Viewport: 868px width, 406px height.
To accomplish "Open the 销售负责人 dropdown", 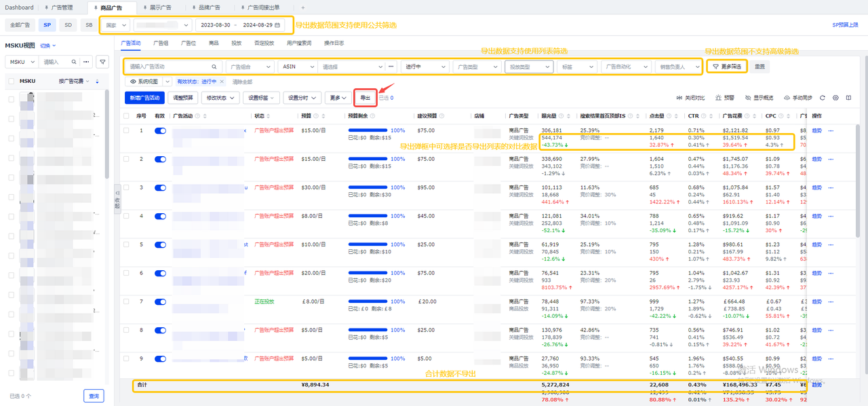I will [679, 67].
